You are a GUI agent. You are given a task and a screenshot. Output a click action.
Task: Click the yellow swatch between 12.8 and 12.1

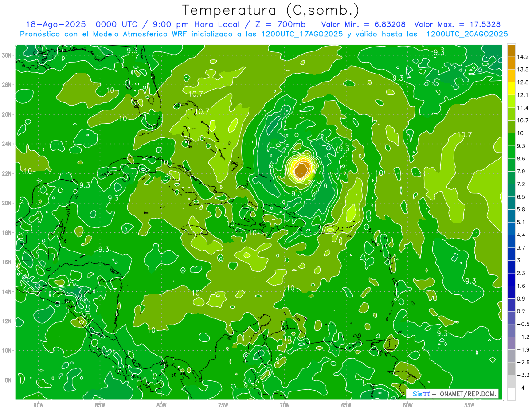click(511, 89)
